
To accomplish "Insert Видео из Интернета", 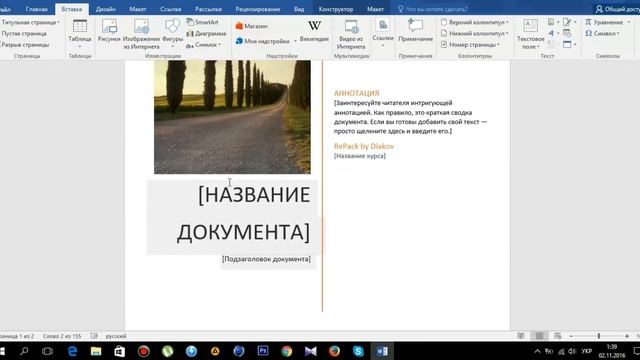I will (351, 34).
